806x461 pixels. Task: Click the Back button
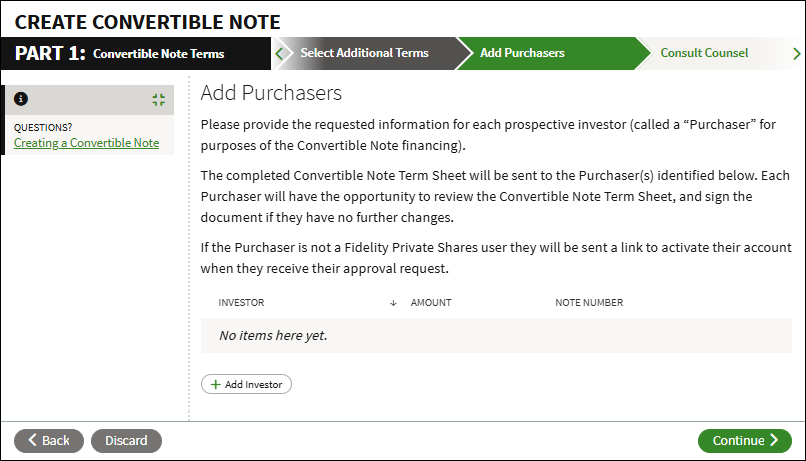pyautogui.click(x=49, y=441)
